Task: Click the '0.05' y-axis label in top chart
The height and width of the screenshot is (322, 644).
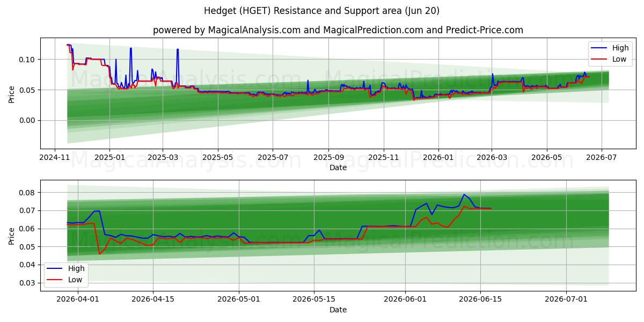Action: [x=27, y=90]
